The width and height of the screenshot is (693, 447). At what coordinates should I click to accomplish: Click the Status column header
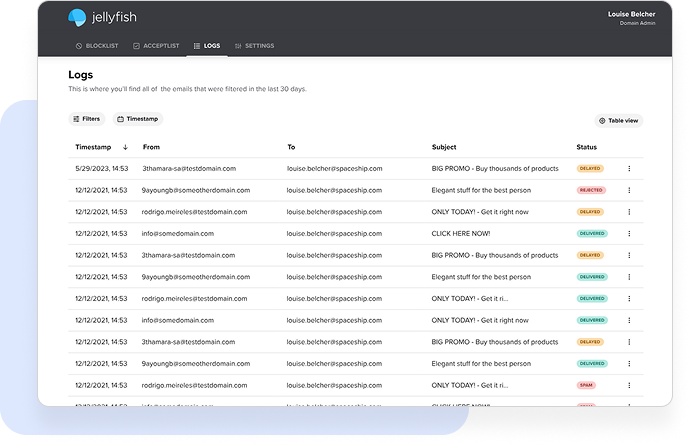pyautogui.click(x=586, y=147)
